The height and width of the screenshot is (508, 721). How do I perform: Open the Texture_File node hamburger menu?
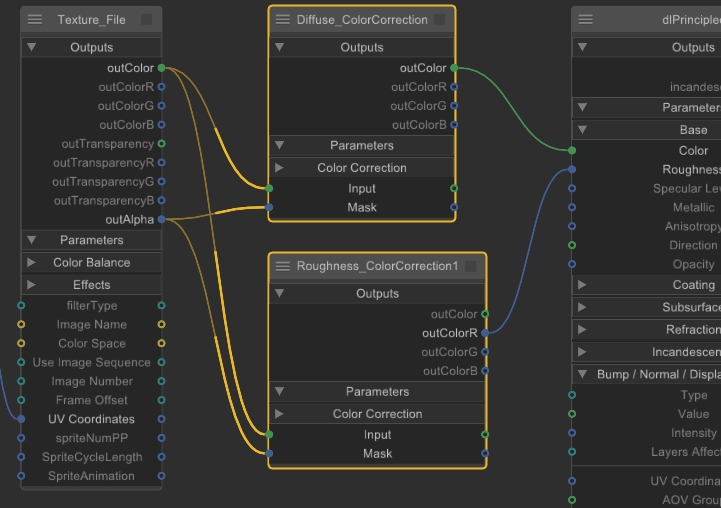click(x=36, y=20)
